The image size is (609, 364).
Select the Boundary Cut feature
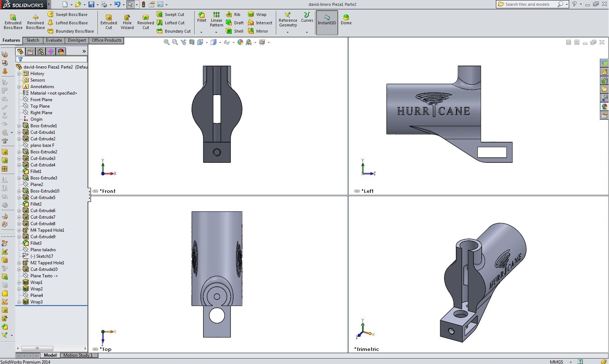174,31
